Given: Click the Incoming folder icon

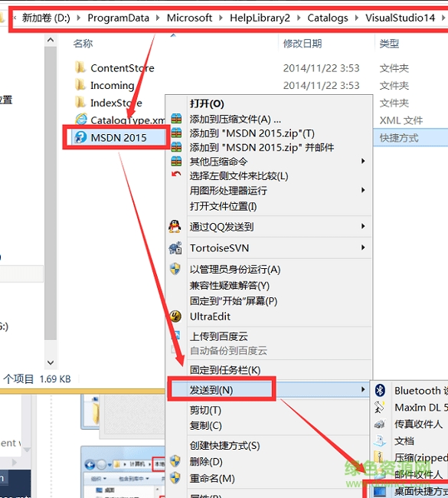Looking at the screenshot, I should pos(80,85).
